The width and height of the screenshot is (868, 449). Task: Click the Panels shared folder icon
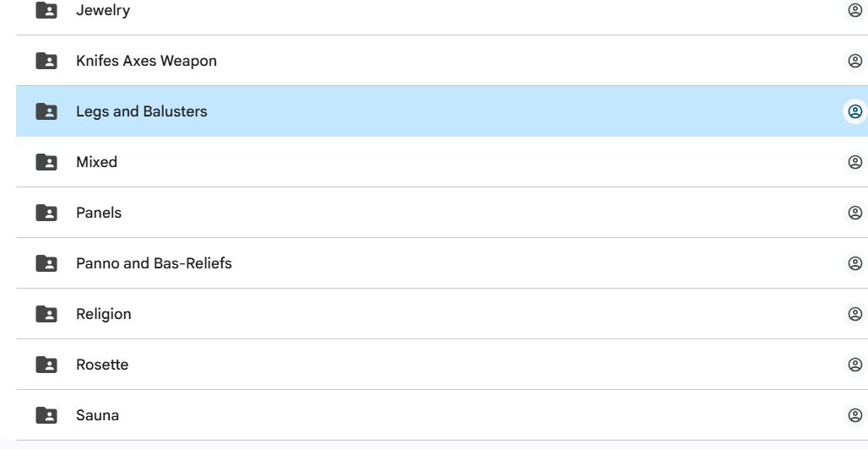click(46, 213)
